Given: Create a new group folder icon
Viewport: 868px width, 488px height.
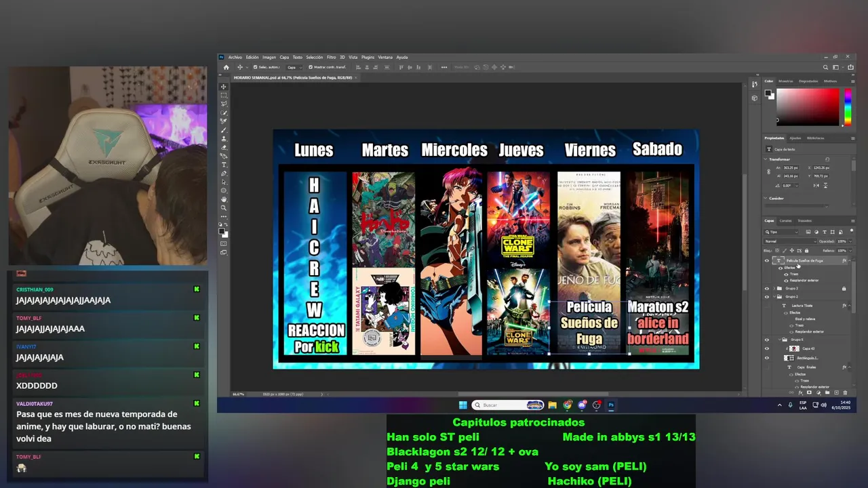Looking at the screenshot, I should [x=827, y=392].
